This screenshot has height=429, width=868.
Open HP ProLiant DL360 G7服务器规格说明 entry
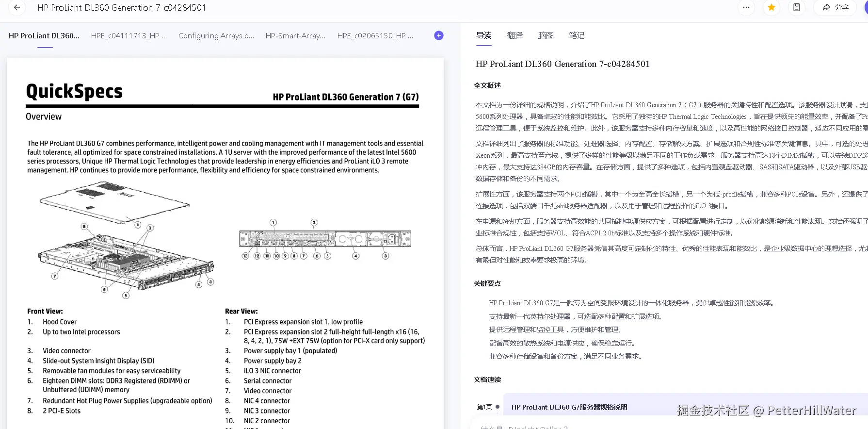569,407
